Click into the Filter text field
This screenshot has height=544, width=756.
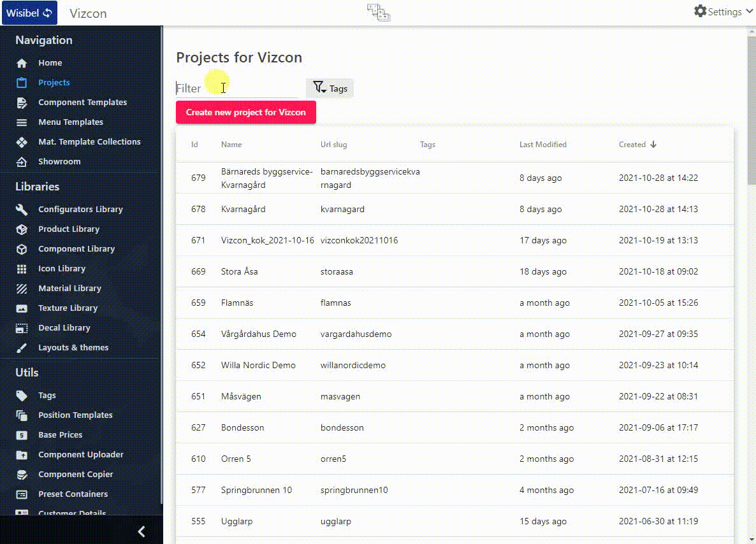pyautogui.click(x=236, y=89)
